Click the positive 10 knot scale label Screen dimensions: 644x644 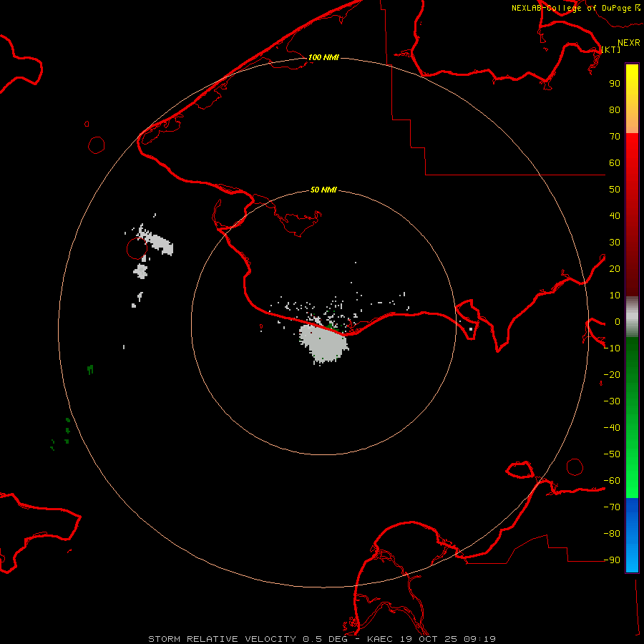point(615,296)
